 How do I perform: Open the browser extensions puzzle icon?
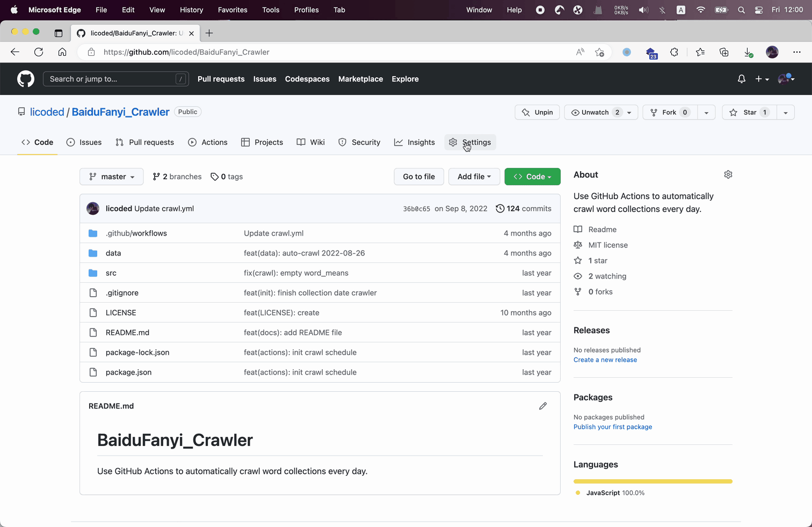[674, 52]
